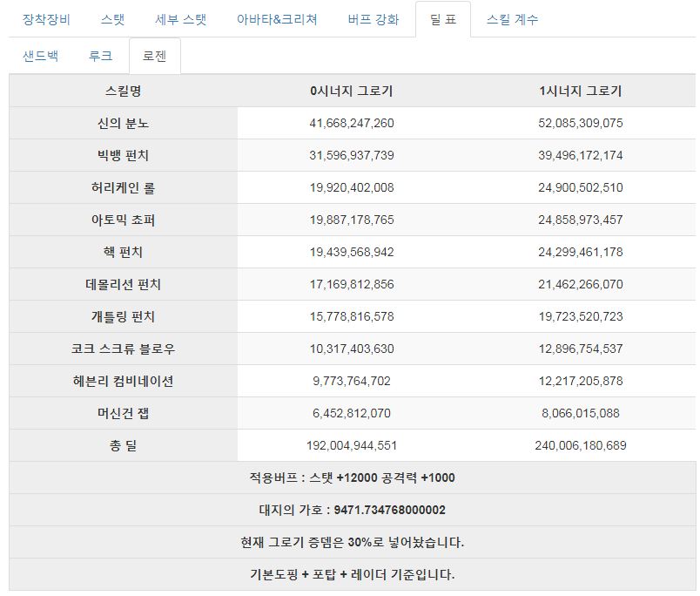Open the 세부 스탯 tab
This screenshot has height=596, width=700.
coord(181,19)
